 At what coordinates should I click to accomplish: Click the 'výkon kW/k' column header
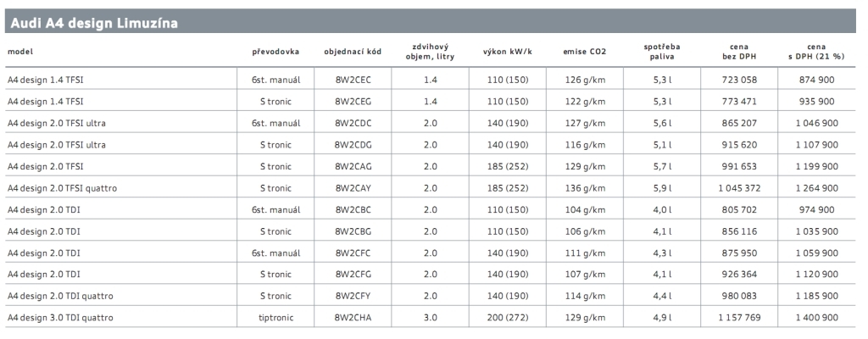pos(507,52)
